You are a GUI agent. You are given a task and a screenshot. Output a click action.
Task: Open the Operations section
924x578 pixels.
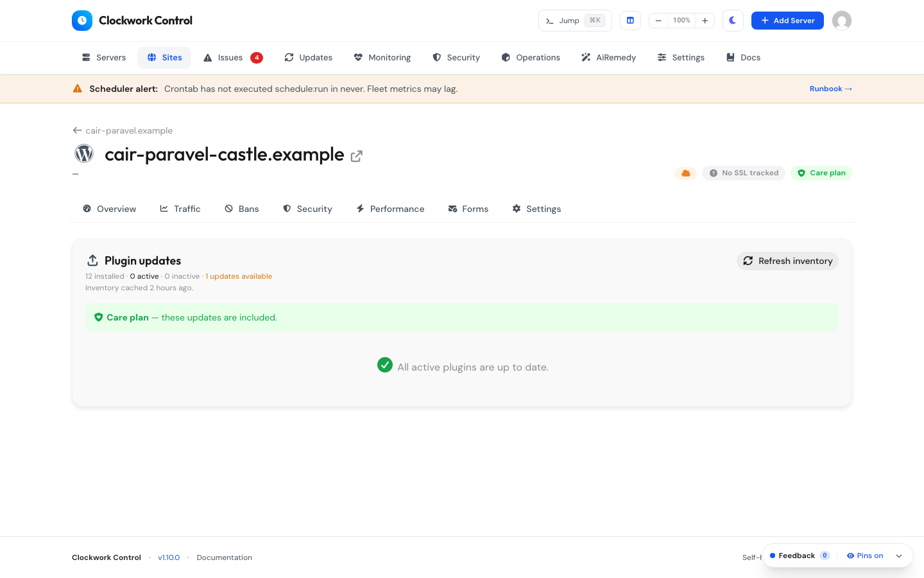(x=531, y=58)
